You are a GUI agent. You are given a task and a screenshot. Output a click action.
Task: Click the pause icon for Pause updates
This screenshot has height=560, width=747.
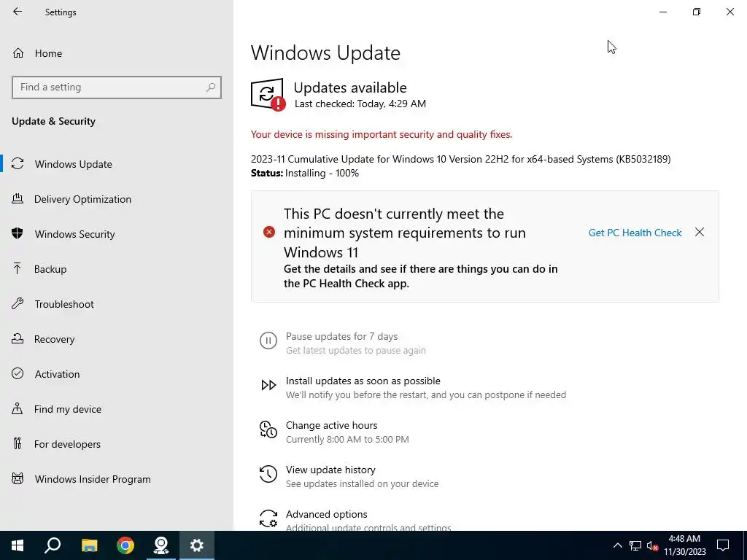(x=268, y=341)
